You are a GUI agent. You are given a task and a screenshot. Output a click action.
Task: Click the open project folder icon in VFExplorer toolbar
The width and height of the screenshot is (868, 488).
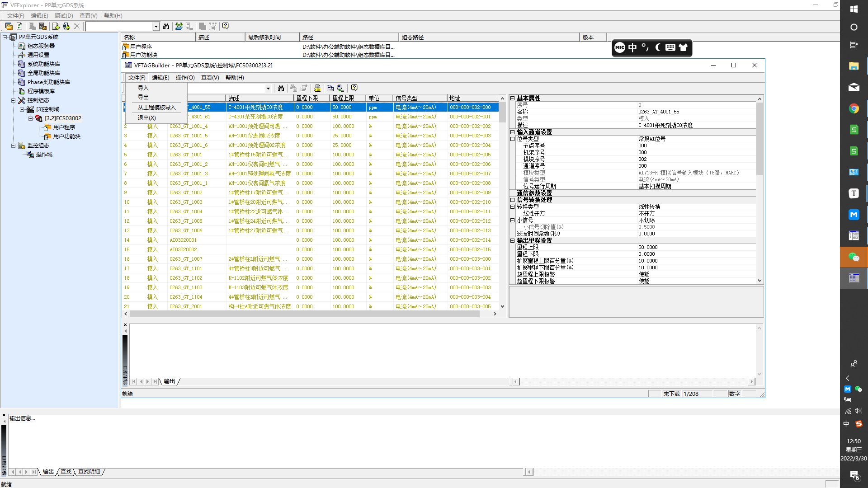pos(9,26)
